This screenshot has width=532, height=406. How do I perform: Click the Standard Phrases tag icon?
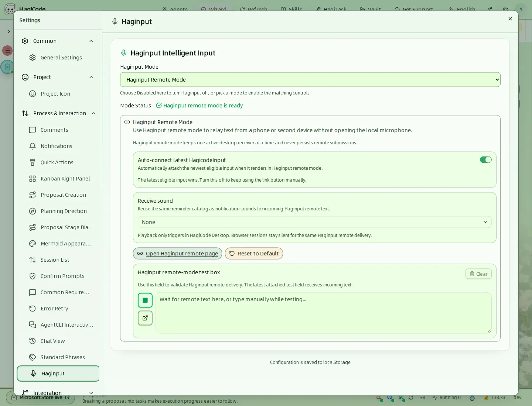click(x=33, y=357)
